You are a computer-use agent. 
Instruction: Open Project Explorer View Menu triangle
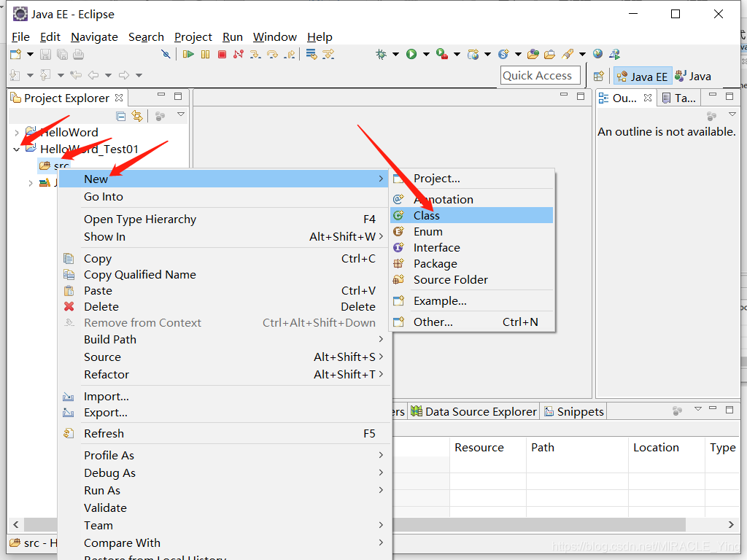tap(181, 114)
